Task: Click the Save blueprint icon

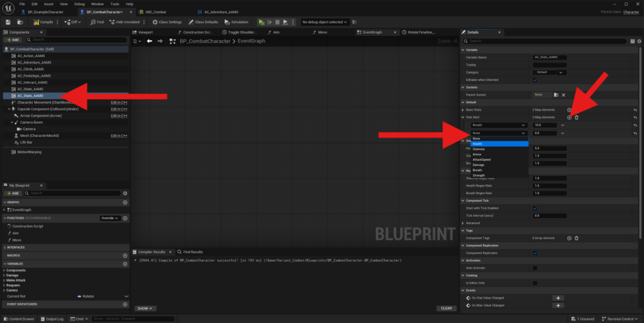Action: point(8,22)
